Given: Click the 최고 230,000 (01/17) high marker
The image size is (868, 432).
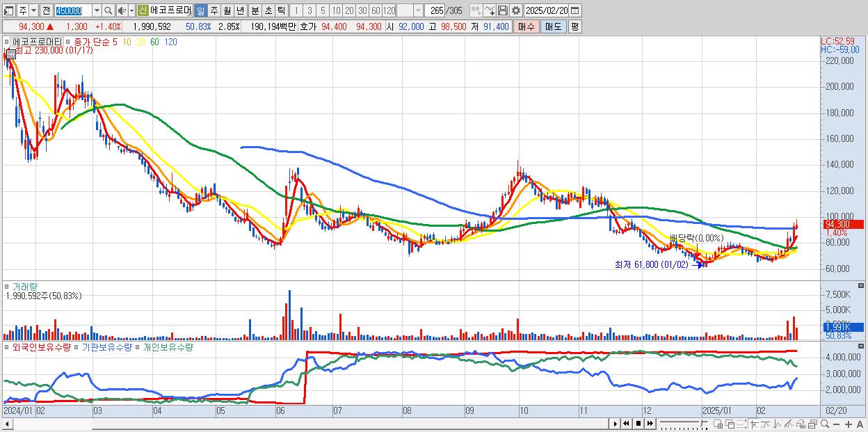Looking at the screenshot, I should coord(54,51).
